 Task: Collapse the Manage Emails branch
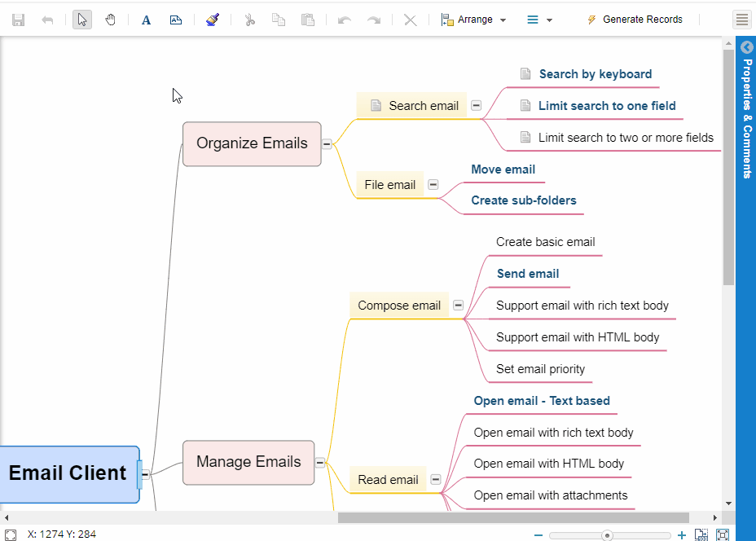[319, 463]
